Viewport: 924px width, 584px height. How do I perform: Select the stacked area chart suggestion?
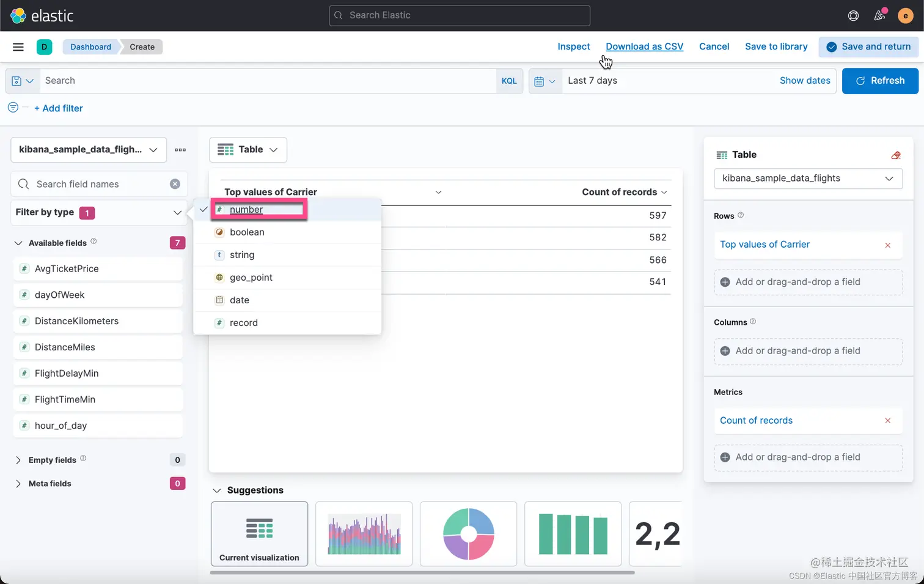(364, 534)
